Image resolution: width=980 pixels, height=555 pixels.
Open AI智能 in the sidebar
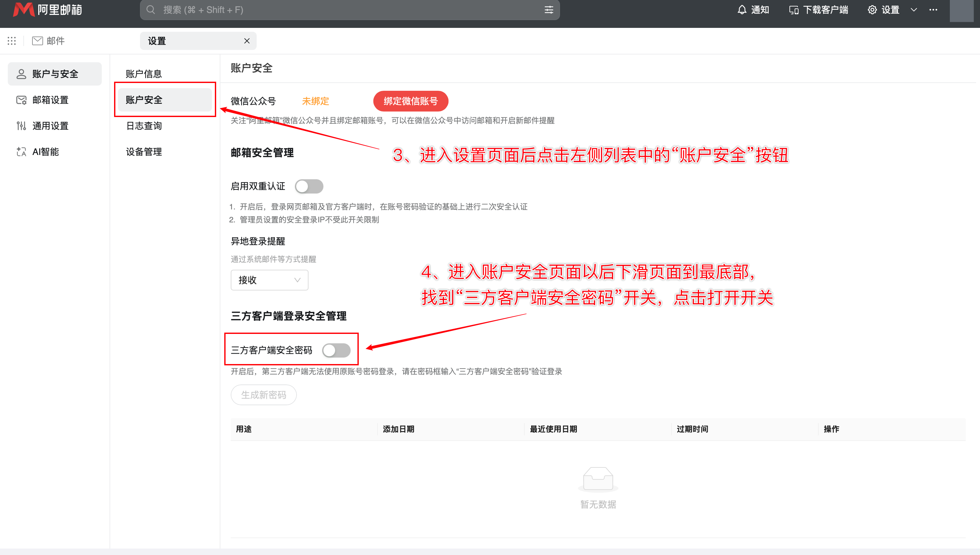pyautogui.click(x=55, y=152)
